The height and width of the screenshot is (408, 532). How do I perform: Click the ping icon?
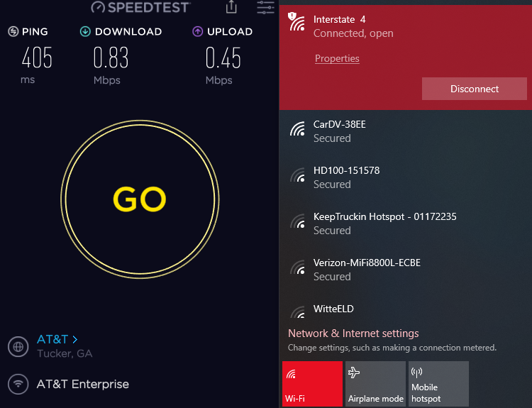pos(13,31)
